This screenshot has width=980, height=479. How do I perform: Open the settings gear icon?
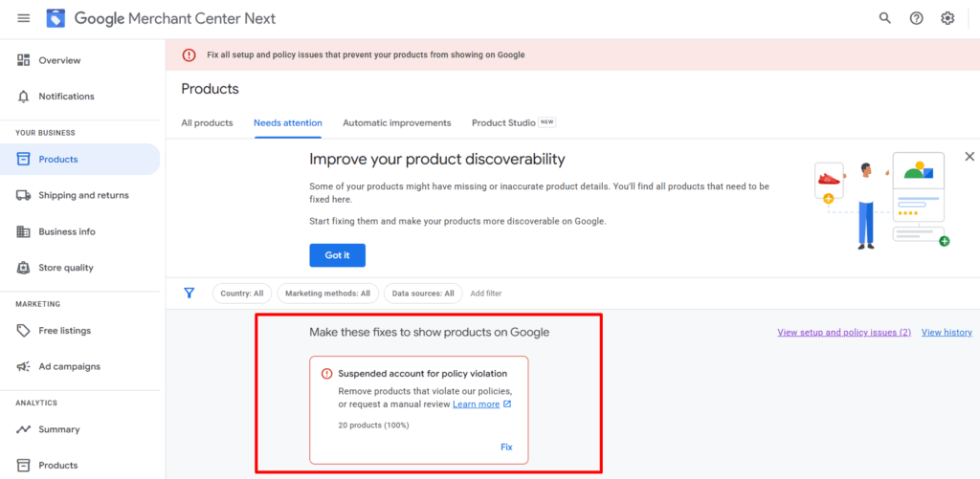[x=947, y=18]
